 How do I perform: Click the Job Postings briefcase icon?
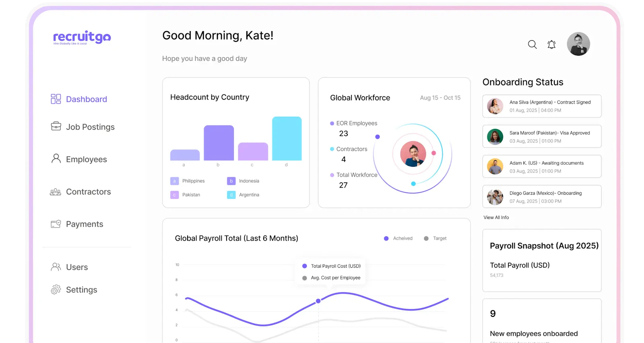coord(56,126)
